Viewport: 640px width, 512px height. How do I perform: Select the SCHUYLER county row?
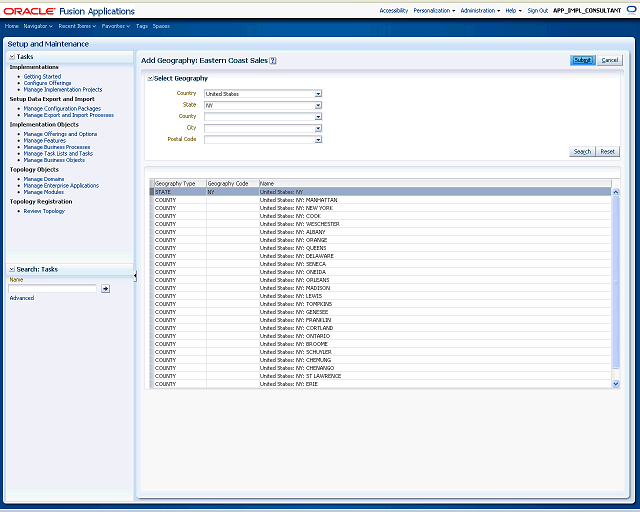pos(380,352)
